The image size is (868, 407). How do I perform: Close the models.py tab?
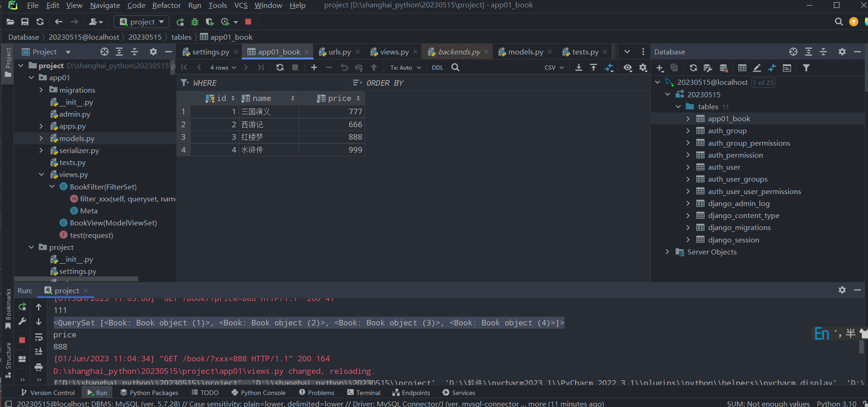point(549,52)
